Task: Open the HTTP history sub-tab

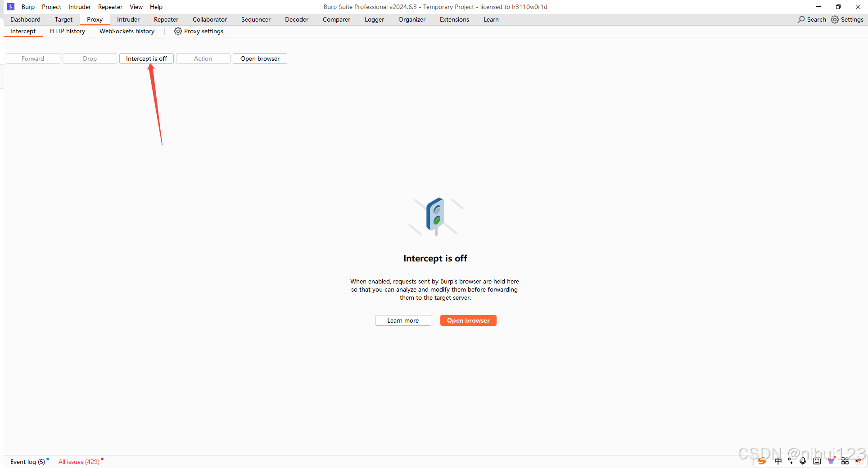Action: [x=68, y=31]
